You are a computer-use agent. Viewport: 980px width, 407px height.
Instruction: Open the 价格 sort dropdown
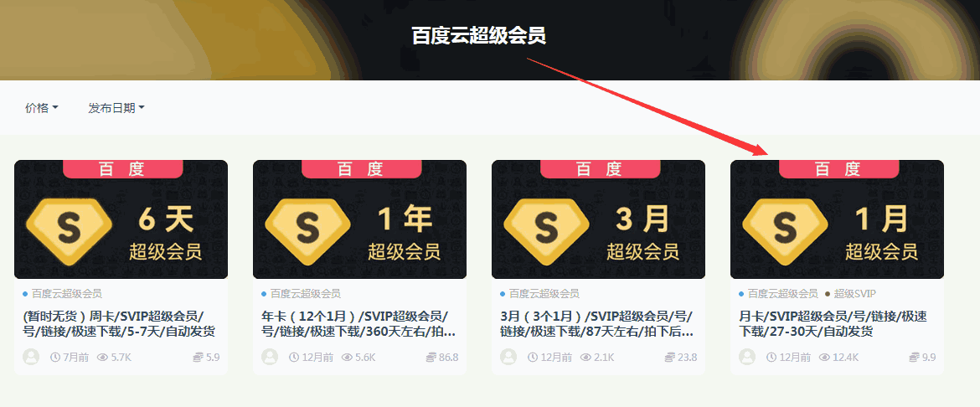tap(42, 108)
